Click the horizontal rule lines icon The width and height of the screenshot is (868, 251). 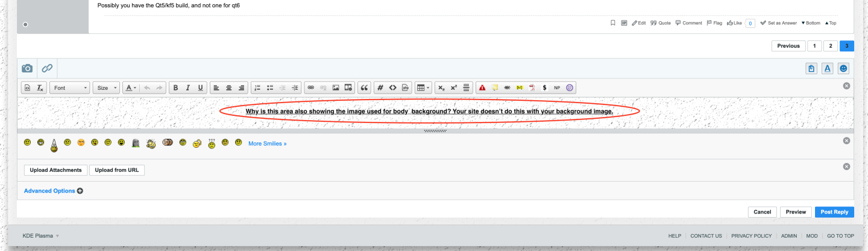pos(467,87)
